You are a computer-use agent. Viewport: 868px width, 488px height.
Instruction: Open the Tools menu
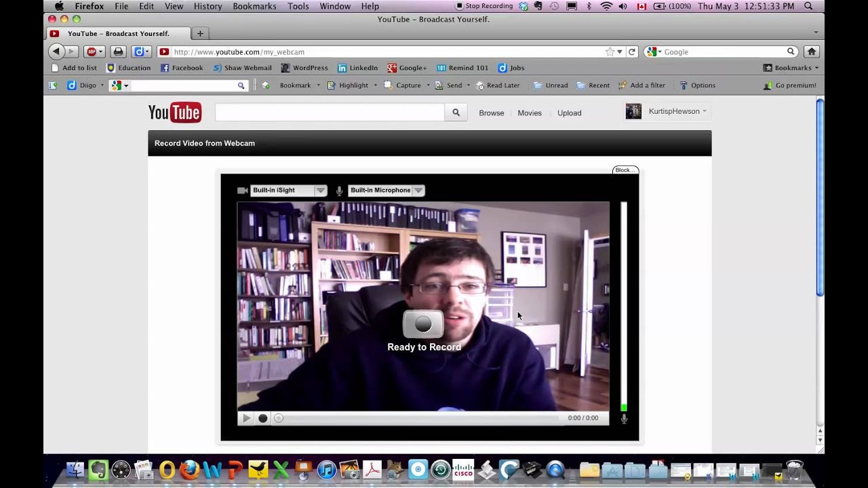pos(298,6)
